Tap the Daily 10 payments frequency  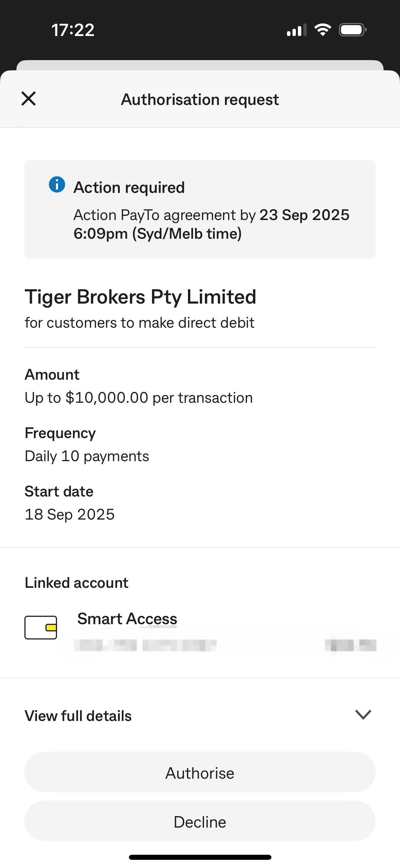coord(87,456)
